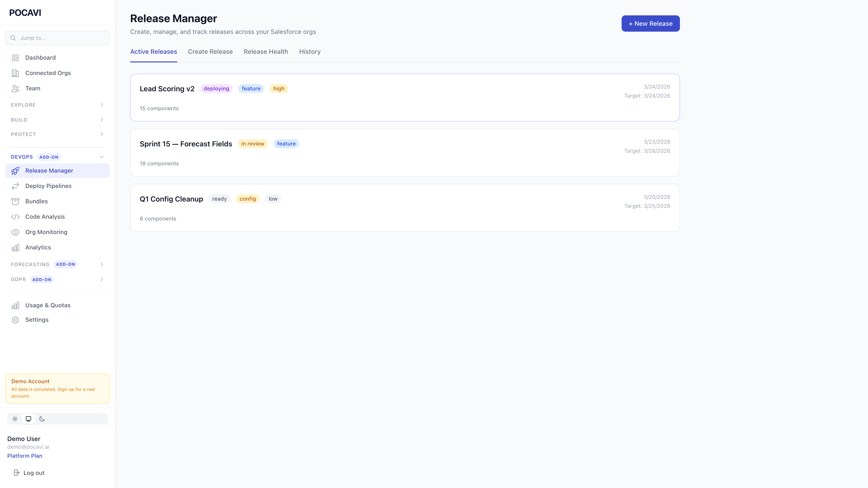Switch to dark theme moon icon
This screenshot has width=868, height=488.
click(x=42, y=419)
